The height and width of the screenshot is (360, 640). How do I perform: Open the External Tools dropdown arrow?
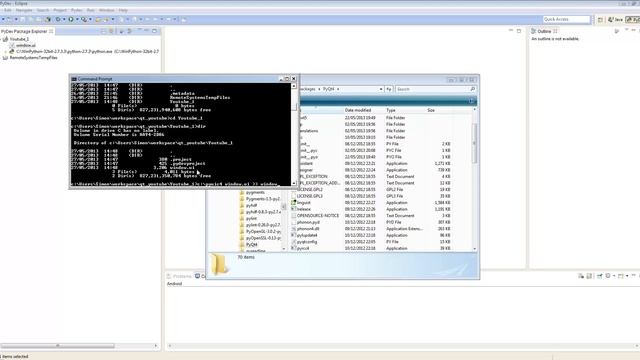(90, 19)
